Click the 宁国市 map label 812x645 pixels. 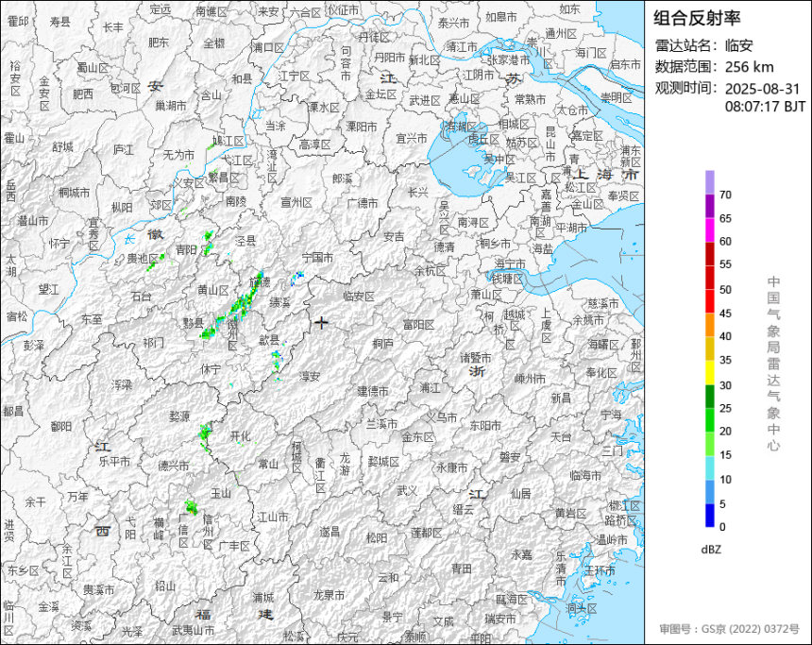tap(317, 258)
